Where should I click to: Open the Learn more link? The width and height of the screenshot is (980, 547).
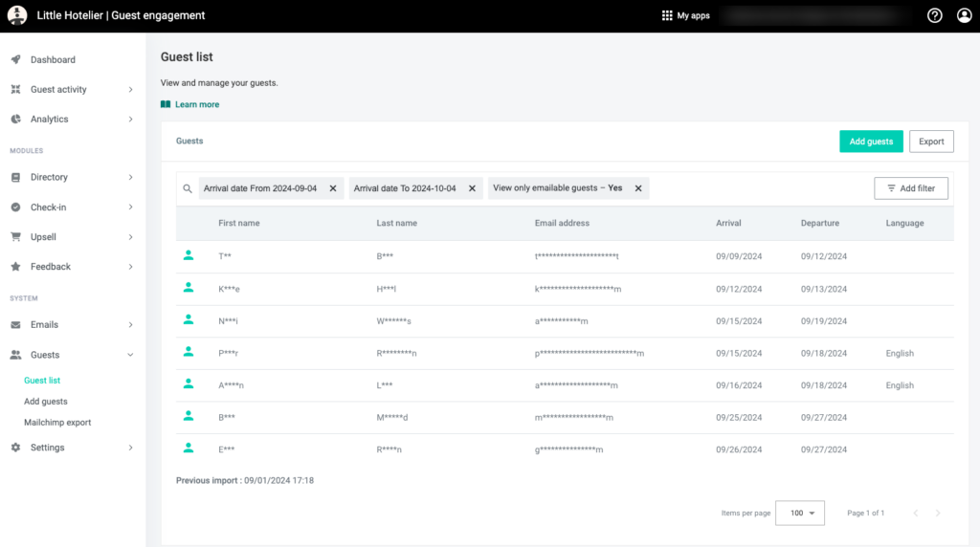point(196,104)
